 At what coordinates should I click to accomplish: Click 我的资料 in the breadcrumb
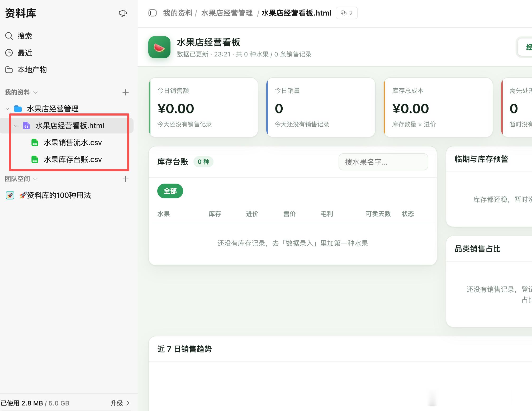pyautogui.click(x=178, y=13)
